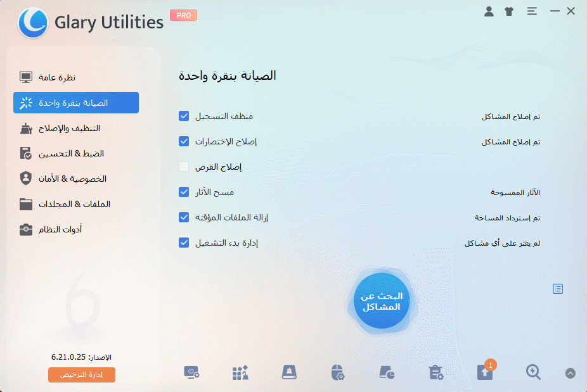Open the user account icon

click(489, 11)
